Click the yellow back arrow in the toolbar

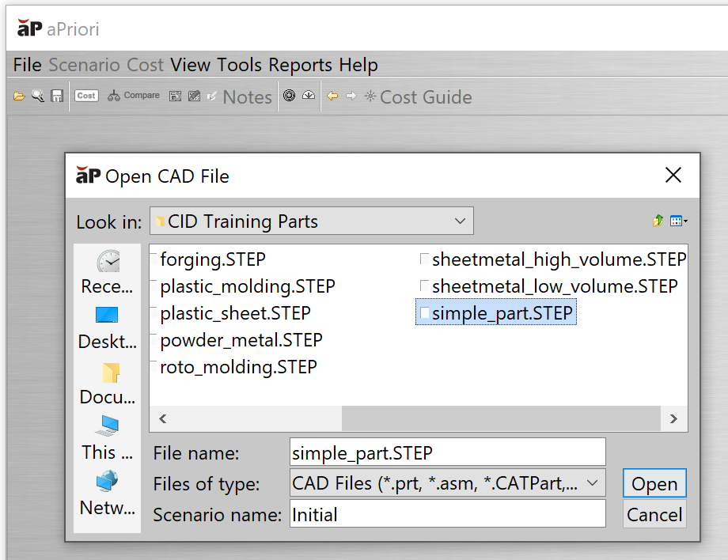[x=332, y=96]
